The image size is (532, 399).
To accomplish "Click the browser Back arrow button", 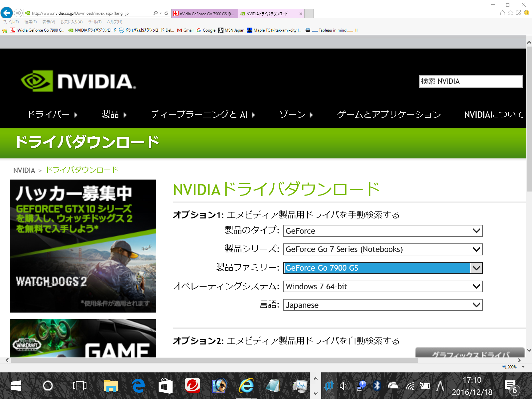I will coord(7,13).
